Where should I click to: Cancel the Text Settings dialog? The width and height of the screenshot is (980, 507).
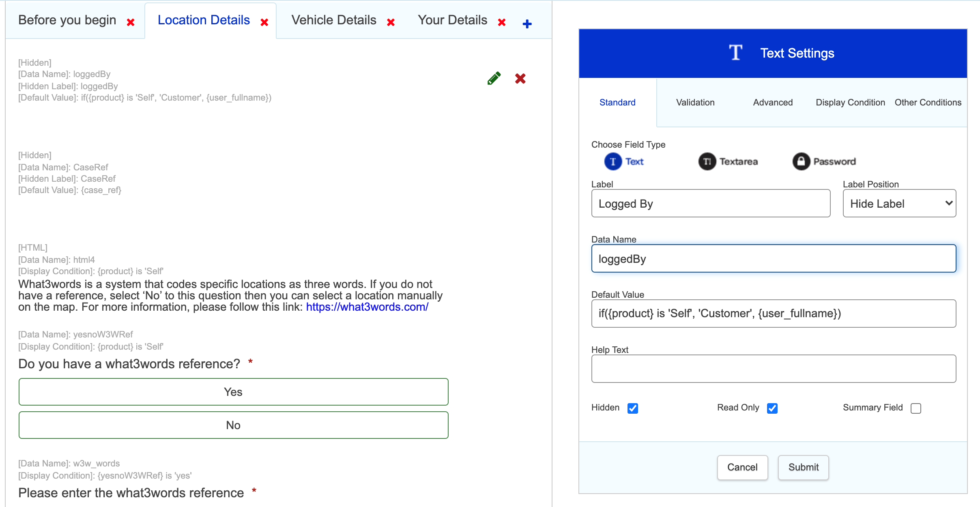point(742,467)
